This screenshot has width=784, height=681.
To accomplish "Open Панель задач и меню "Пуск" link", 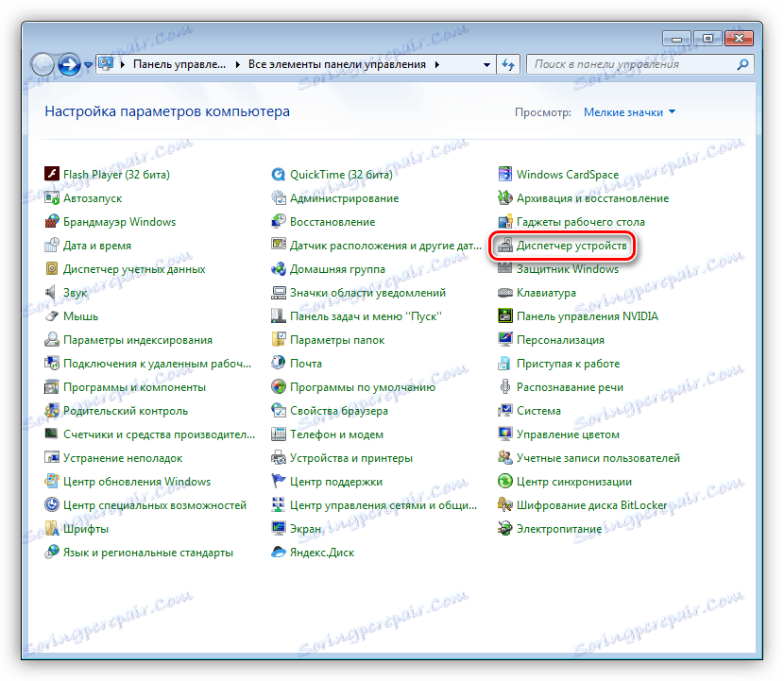I will (366, 316).
